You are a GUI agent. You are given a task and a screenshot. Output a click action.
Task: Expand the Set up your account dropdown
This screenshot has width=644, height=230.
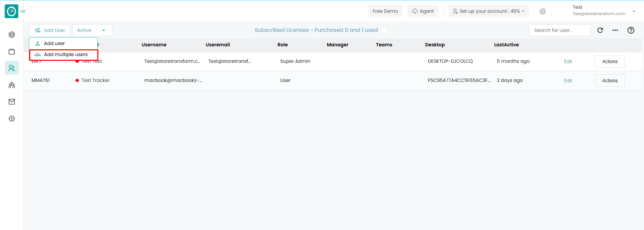[489, 11]
